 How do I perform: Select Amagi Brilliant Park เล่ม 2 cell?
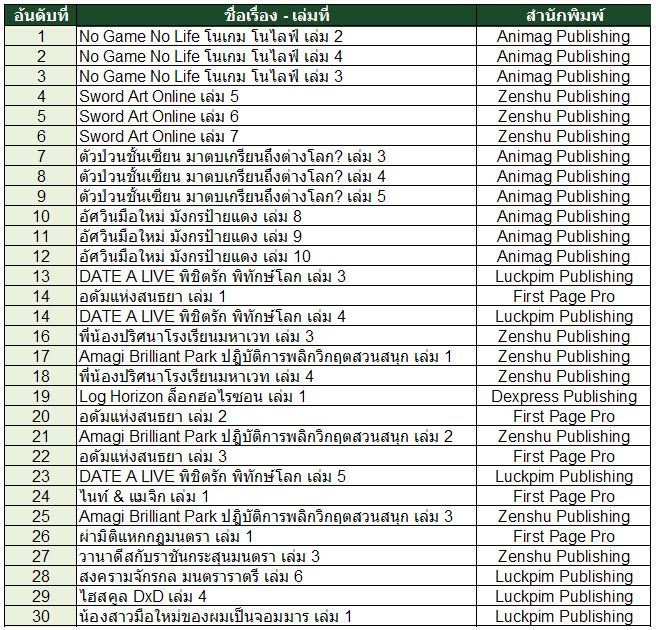[x=277, y=436]
